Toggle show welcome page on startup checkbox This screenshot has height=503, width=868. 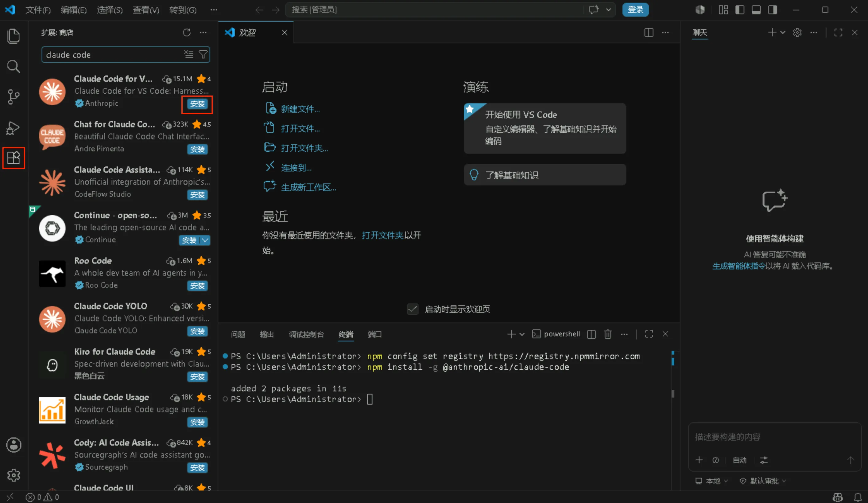coord(412,309)
